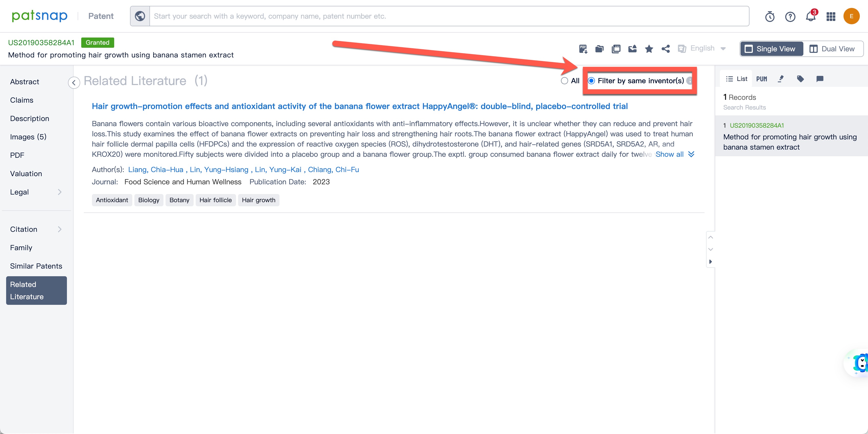The width and height of the screenshot is (868, 434).
Task: Click the history timer icon
Action: 770,17
